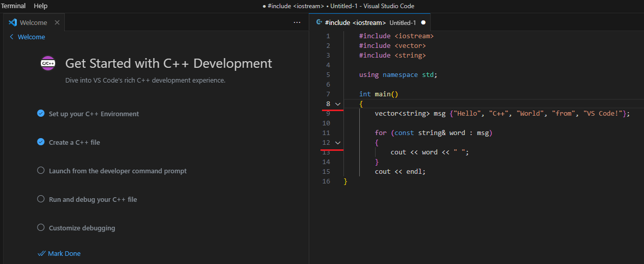Open 'Launch from the developer command prompt' step
644x264 pixels.
tap(118, 171)
